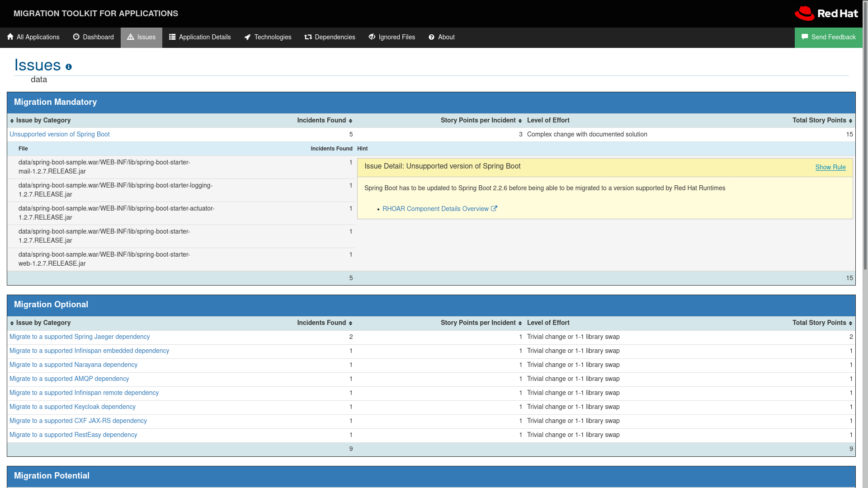Sort Mandatory table by Total Story Points arrows
This screenshot has width=868, height=488.
point(850,121)
